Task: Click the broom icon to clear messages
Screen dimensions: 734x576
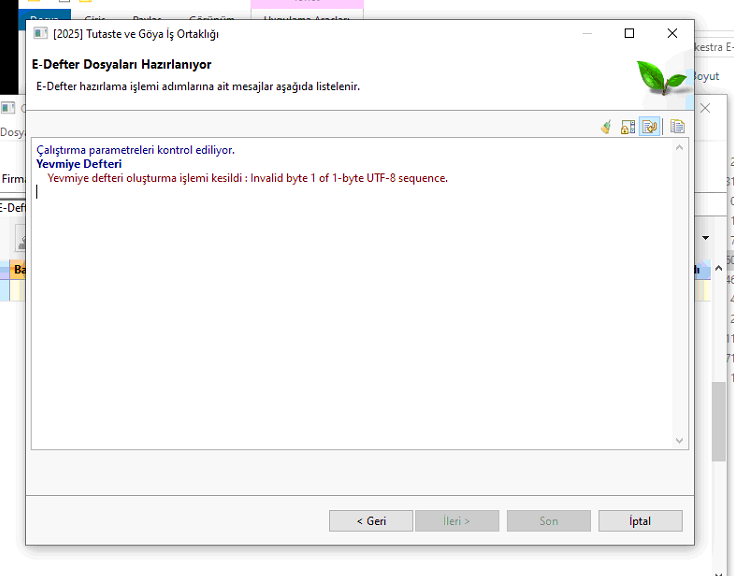Action: tap(606, 127)
